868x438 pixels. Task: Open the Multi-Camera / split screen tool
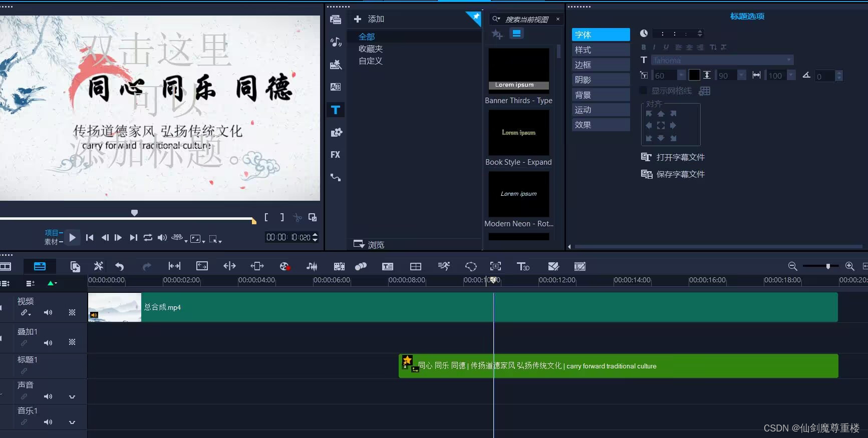click(x=416, y=266)
